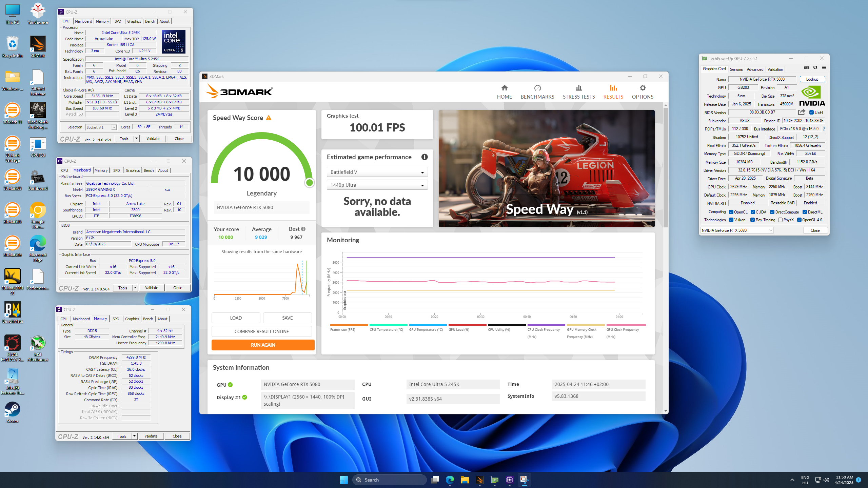
Task: Open Battlefield V game dropdown
Action: point(377,172)
